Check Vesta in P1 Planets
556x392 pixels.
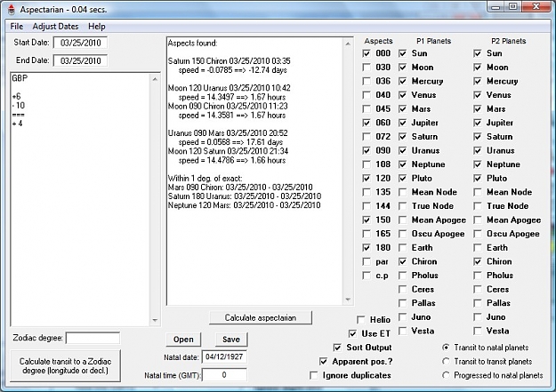click(x=402, y=331)
